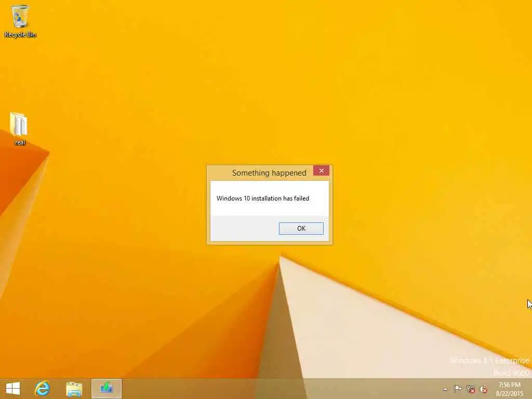Click the 'Windows 10 installation has failed' message

point(263,198)
